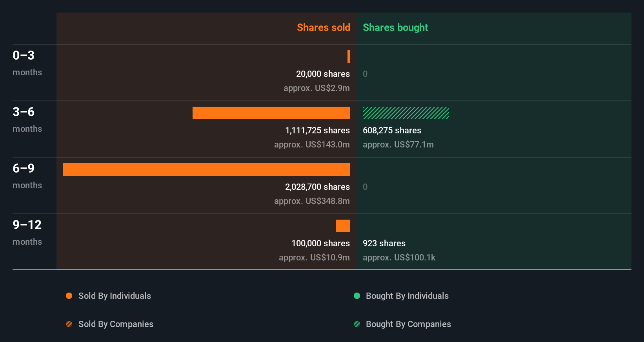Select the Bought By Individuals legend label
Viewport: 644px width, 342px height.
click(407, 296)
